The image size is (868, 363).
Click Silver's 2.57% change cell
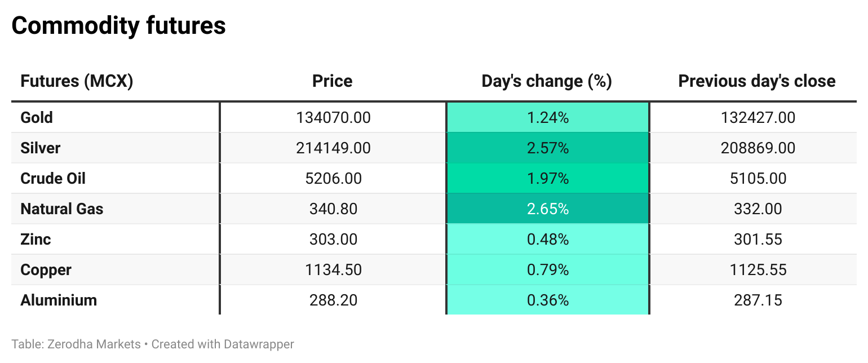(547, 148)
